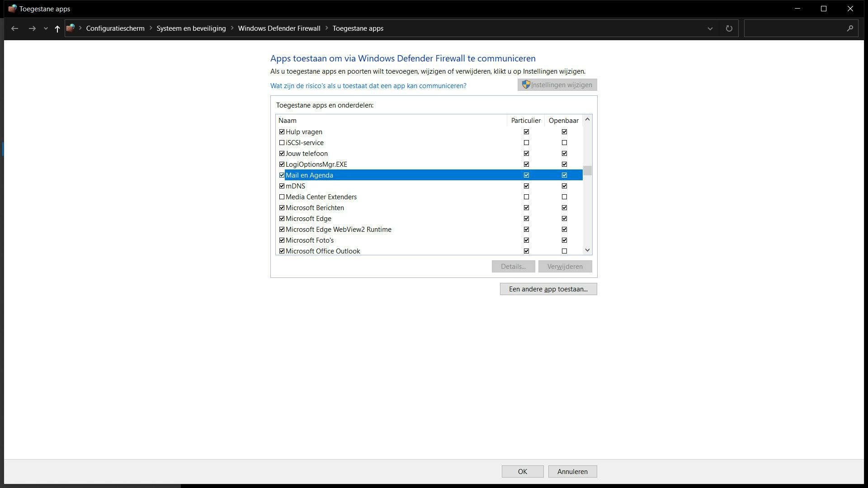Click the Forward navigation arrow
This screenshot has width=868, height=488.
coord(32,28)
